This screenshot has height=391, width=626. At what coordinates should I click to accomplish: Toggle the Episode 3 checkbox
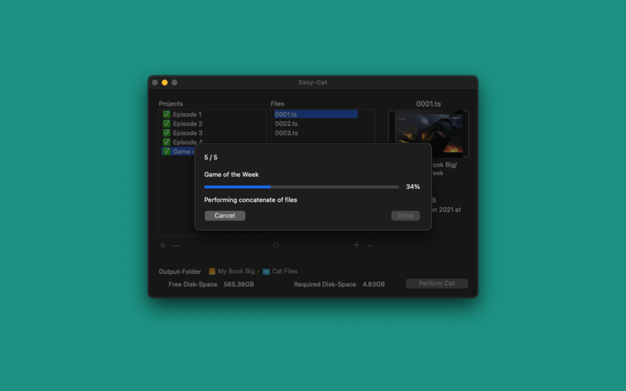tap(166, 133)
